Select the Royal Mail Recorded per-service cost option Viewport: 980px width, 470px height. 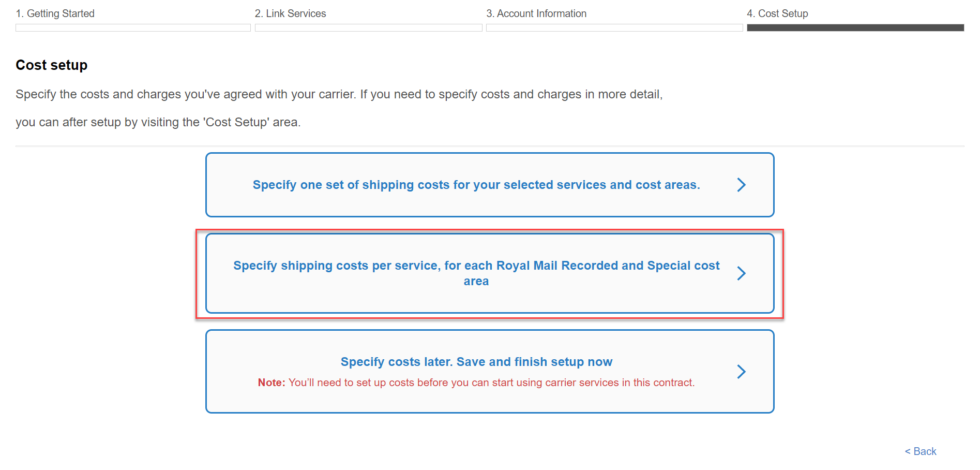pyautogui.click(x=476, y=273)
